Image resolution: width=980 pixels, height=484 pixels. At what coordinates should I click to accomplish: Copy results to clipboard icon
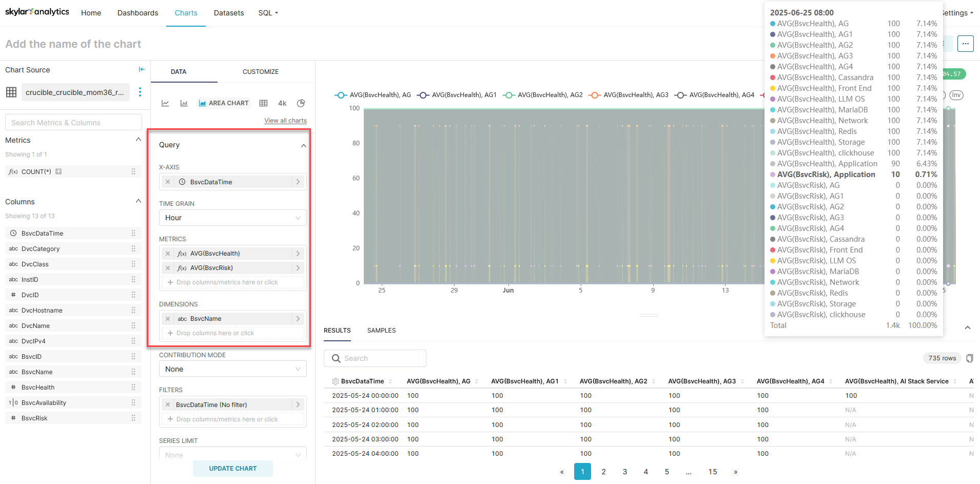coord(969,358)
